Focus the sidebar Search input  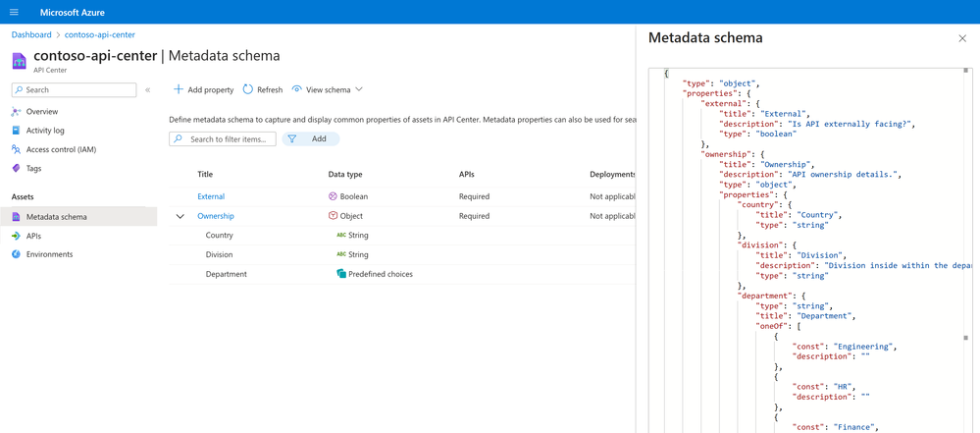tap(74, 90)
